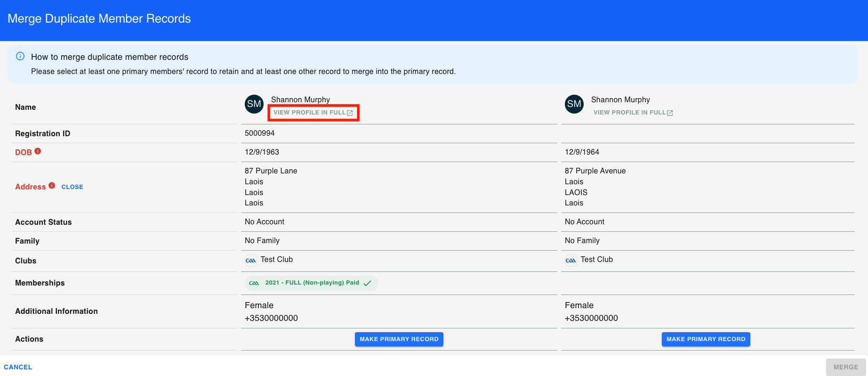Image resolution: width=868 pixels, height=376 pixels.
Task: Click the checkmark on the 2021 membership chip
Action: 368,283
